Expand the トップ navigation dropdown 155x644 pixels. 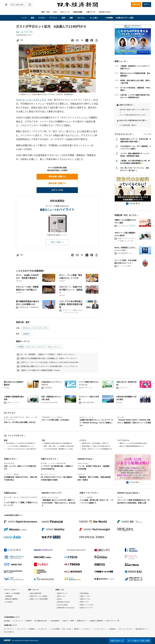(25, 18)
